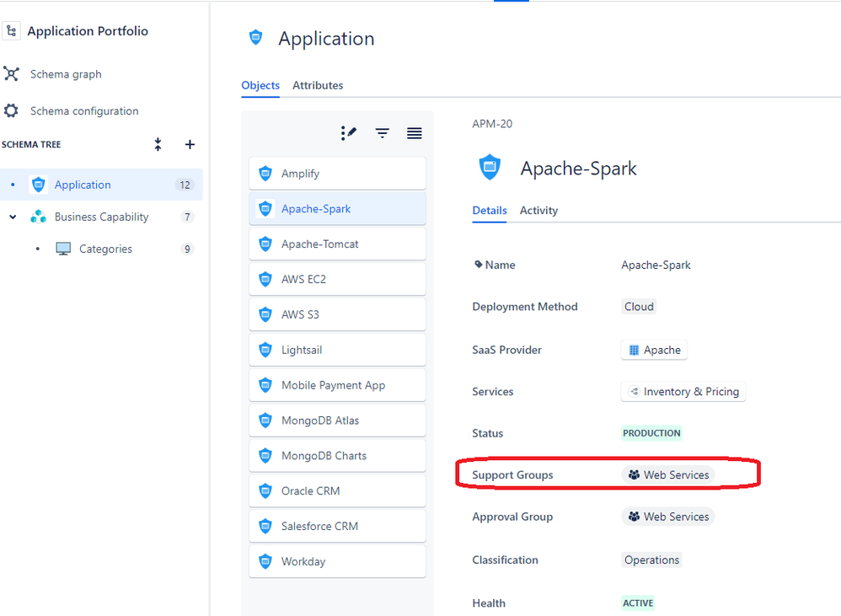The height and width of the screenshot is (616, 841).
Task: Click the Application Portfolio schema icon
Action: [x=11, y=31]
